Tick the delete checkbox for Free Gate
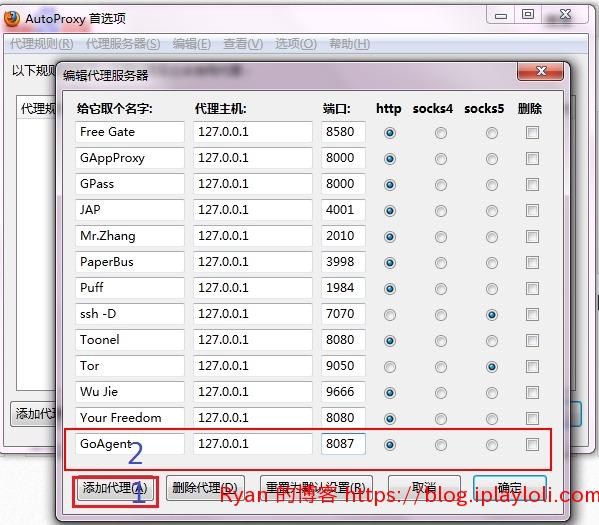Viewport: 599px width, 525px height. [532, 133]
